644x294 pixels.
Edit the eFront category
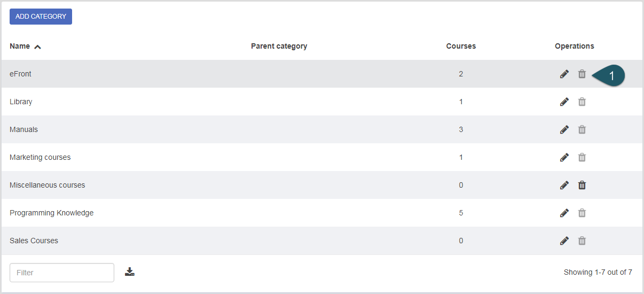564,74
